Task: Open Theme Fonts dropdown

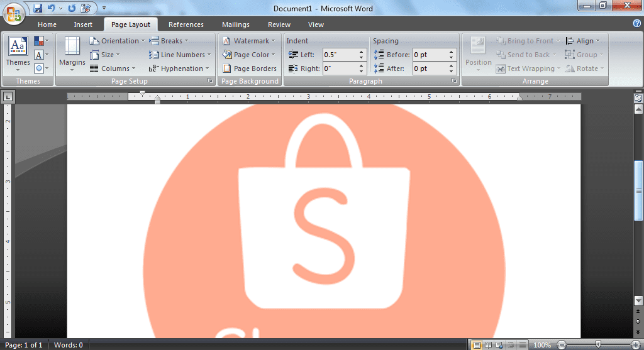Action: click(41, 55)
